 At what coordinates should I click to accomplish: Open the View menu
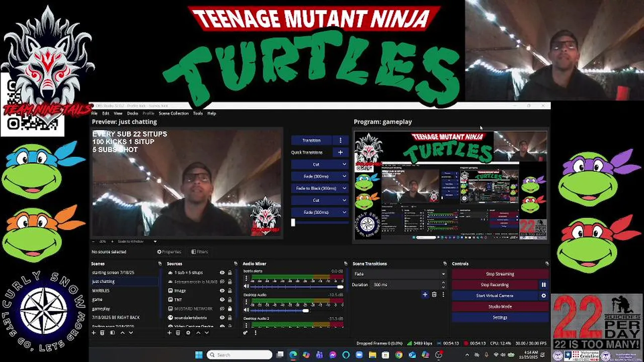click(x=118, y=113)
